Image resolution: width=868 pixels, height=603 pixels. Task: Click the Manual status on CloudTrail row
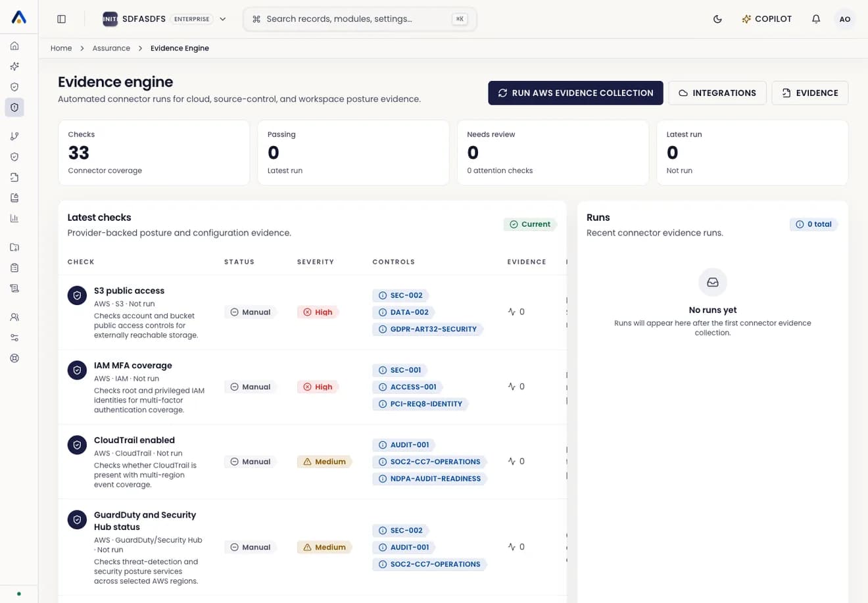(x=251, y=462)
